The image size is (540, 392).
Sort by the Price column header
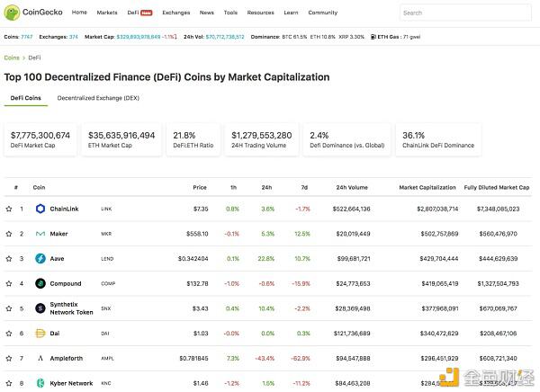coord(200,187)
